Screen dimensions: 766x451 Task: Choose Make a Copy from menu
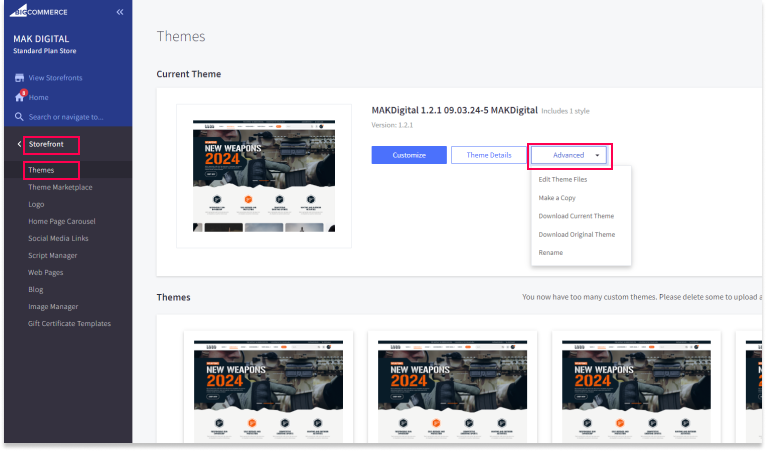tap(557, 198)
